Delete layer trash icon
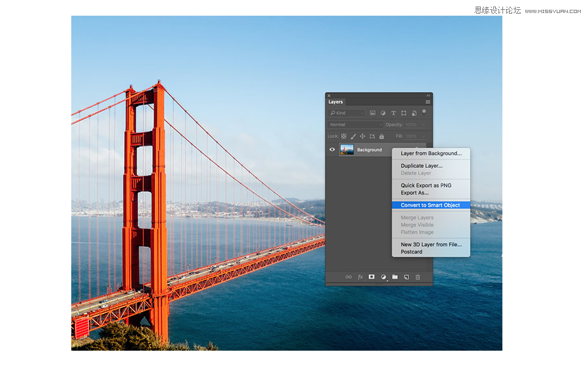 point(417,277)
